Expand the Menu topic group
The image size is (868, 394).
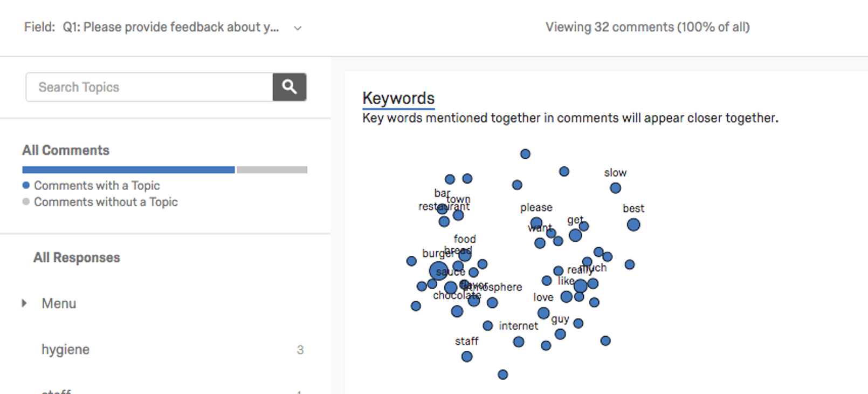coord(24,303)
